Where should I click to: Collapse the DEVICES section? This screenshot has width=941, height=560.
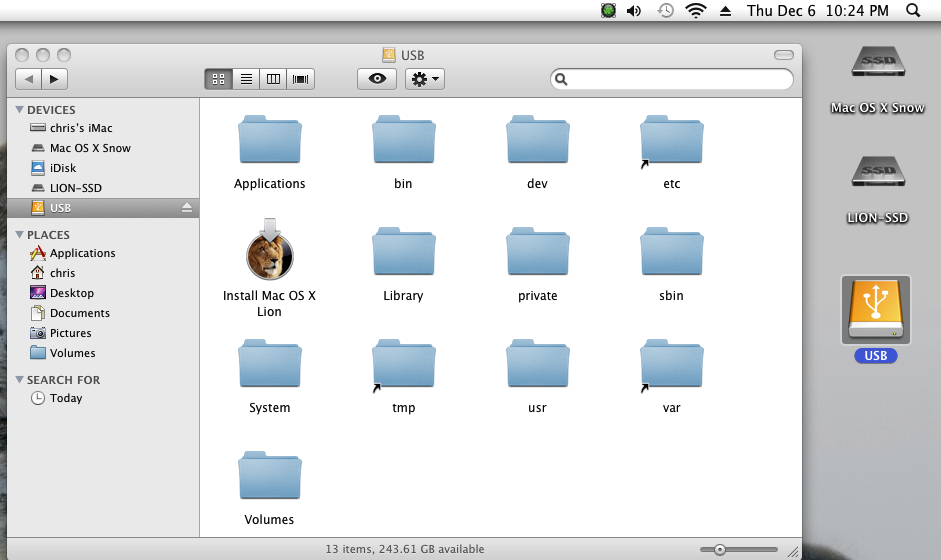(x=19, y=110)
